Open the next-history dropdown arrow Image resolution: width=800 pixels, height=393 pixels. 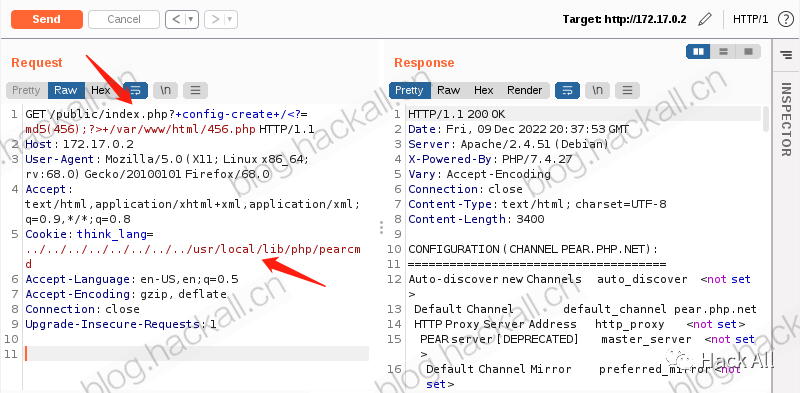pos(231,19)
